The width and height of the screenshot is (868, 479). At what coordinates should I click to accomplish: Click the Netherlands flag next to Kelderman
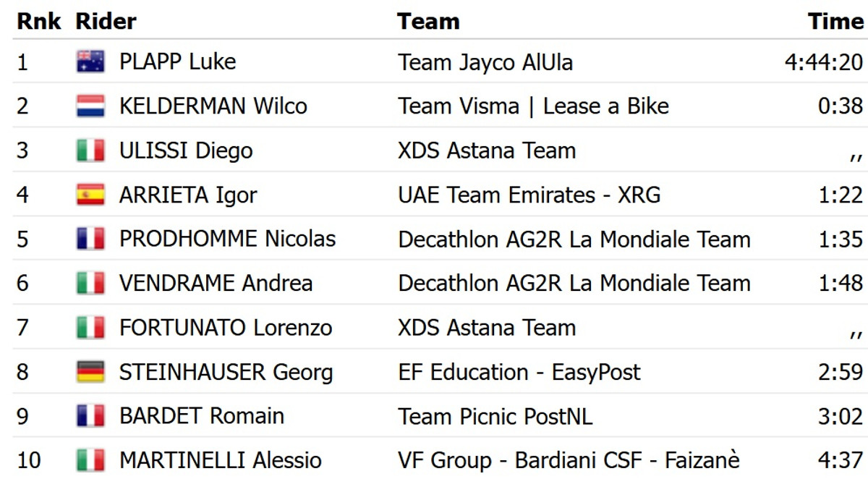click(x=90, y=106)
